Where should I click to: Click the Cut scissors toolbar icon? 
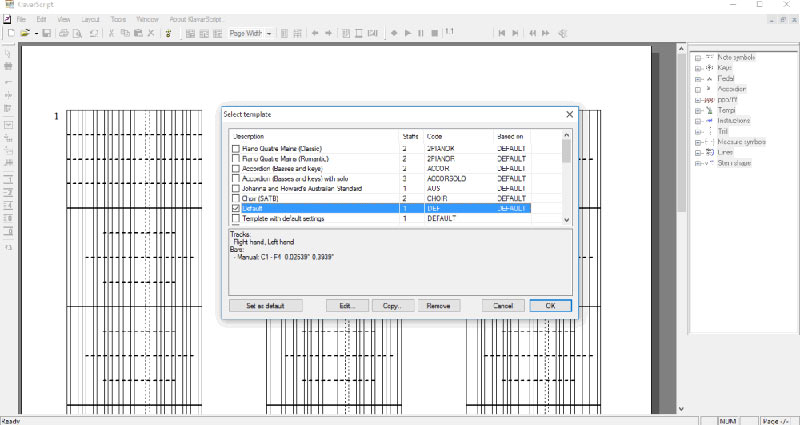pos(111,33)
